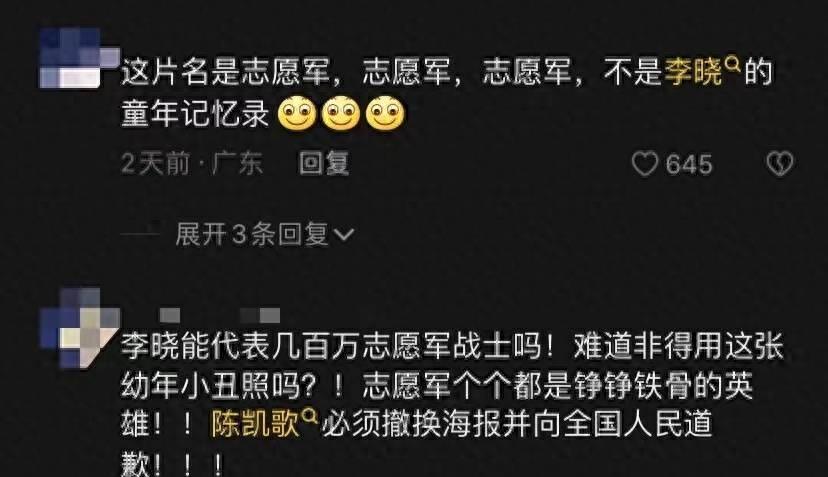Open the highlighted 李晓 keyword link
Viewport: 828px width, 477px height.
(693, 71)
